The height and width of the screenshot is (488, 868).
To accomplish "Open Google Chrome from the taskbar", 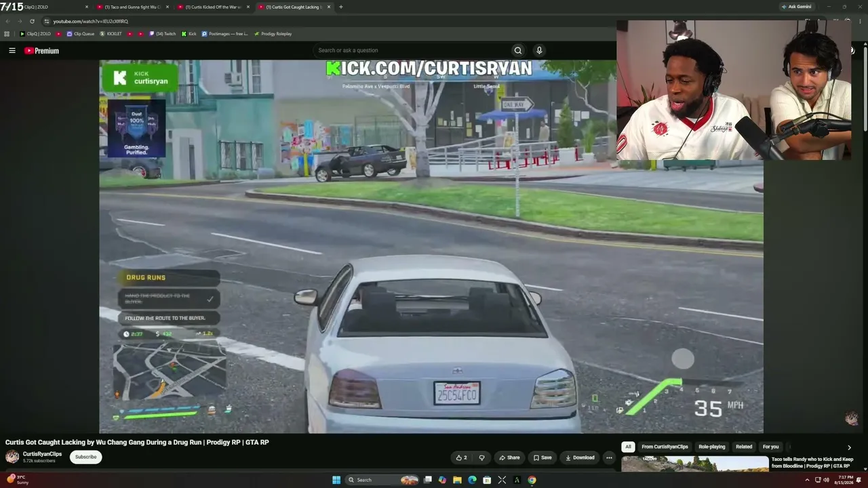I will click(x=532, y=480).
